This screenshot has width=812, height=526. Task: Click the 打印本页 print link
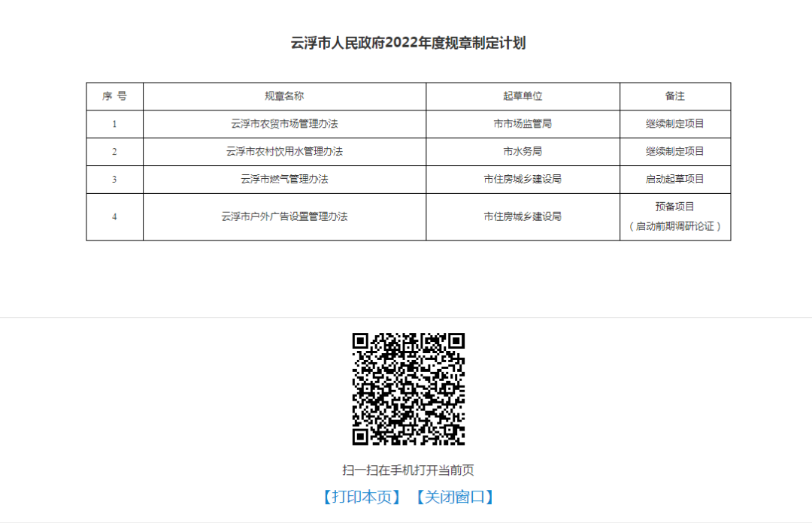tap(359, 497)
